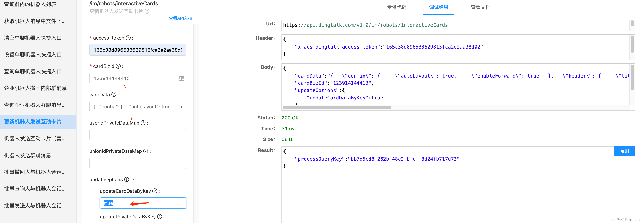Select 查询企业机器人群聊消息... in sidebar
Viewport: 644px width, 223px height.
point(35,105)
